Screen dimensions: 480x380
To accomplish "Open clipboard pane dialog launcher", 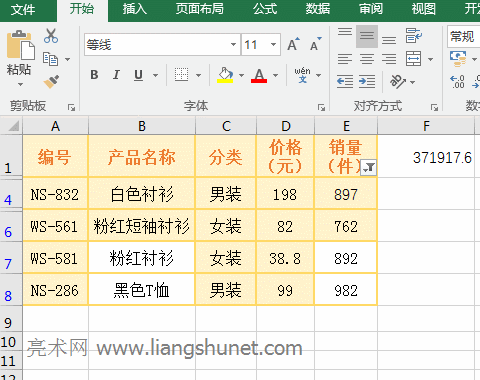I will pyautogui.click(x=71, y=107).
